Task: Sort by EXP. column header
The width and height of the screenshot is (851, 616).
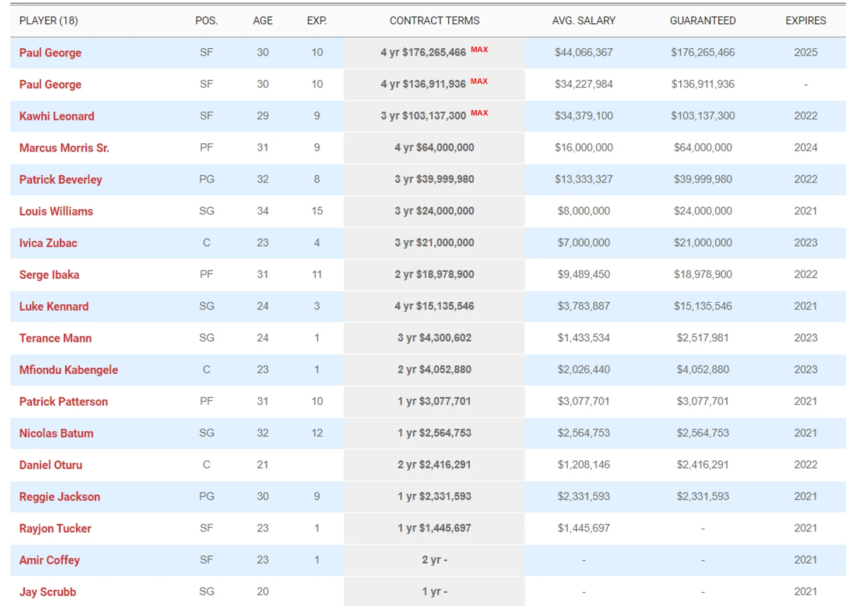Action: point(317,21)
